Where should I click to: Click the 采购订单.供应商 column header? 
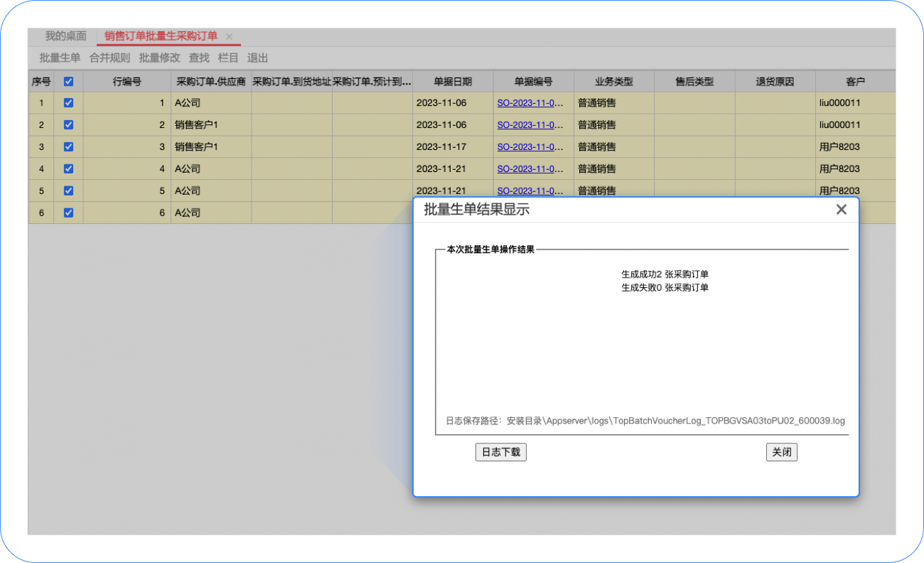tap(211, 81)
